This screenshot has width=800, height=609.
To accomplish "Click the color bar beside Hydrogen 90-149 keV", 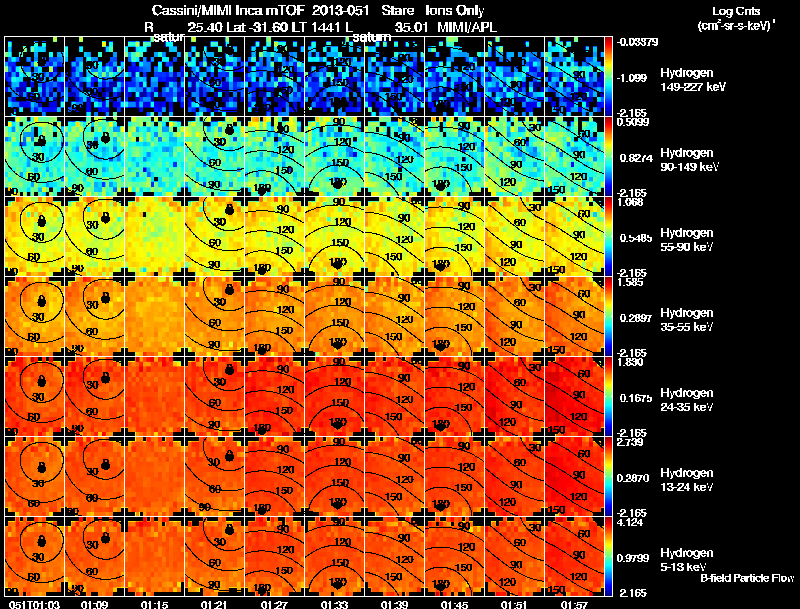I will 608,157.
